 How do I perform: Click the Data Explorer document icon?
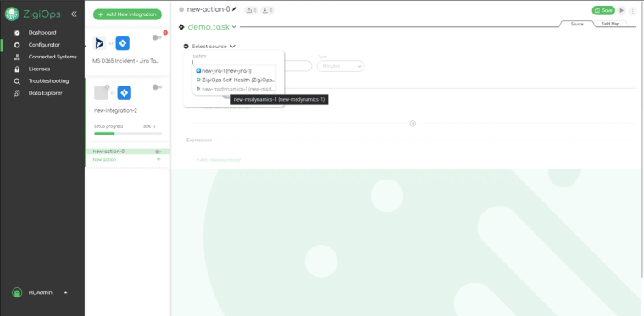click(x=17, y=93)
